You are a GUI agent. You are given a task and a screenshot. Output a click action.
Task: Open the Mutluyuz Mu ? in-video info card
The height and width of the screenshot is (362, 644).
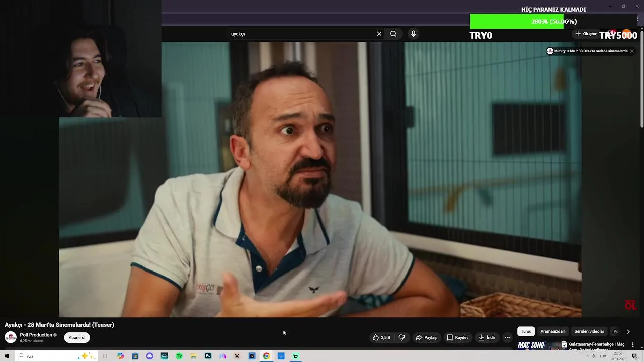587,51
